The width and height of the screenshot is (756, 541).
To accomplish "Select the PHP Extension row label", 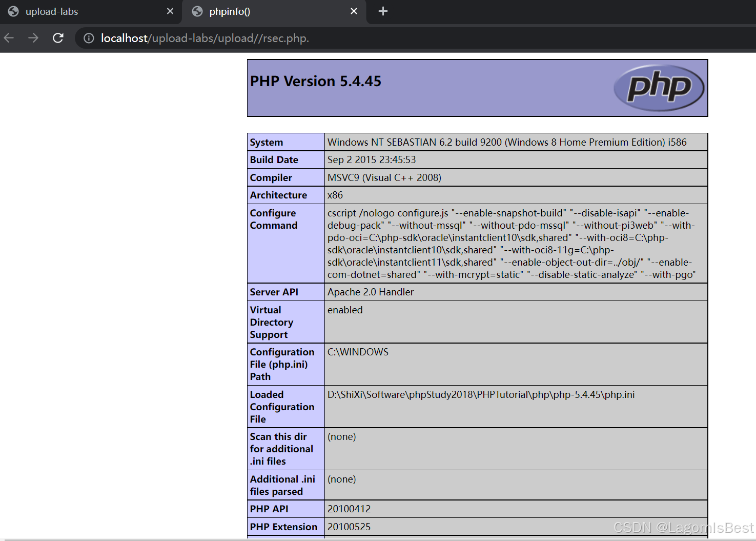I will [284, 527].
